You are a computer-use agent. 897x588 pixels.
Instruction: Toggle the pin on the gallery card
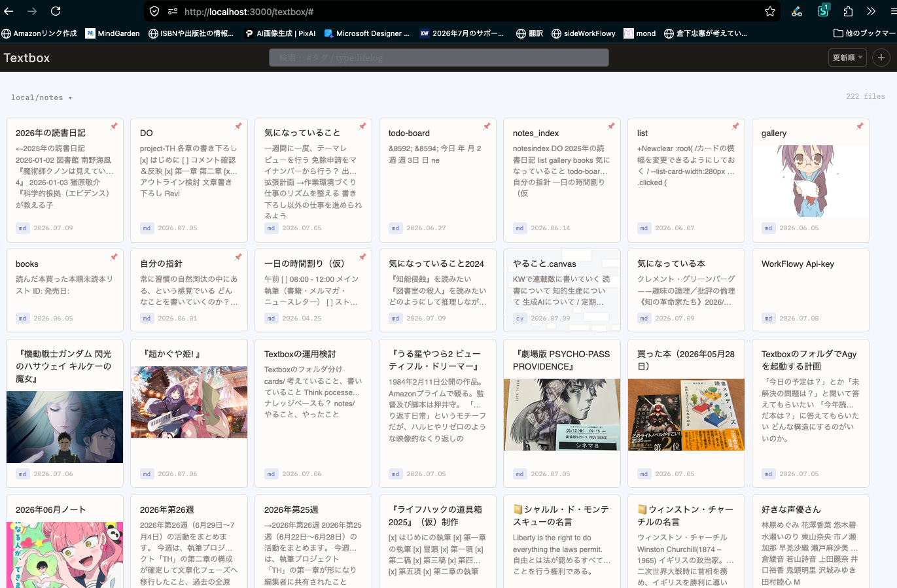point(860,126)
